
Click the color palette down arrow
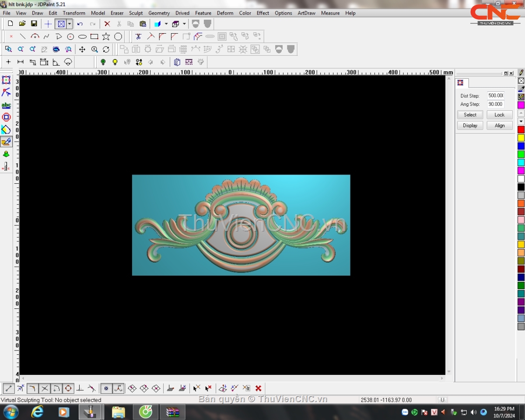pos(521,121)
